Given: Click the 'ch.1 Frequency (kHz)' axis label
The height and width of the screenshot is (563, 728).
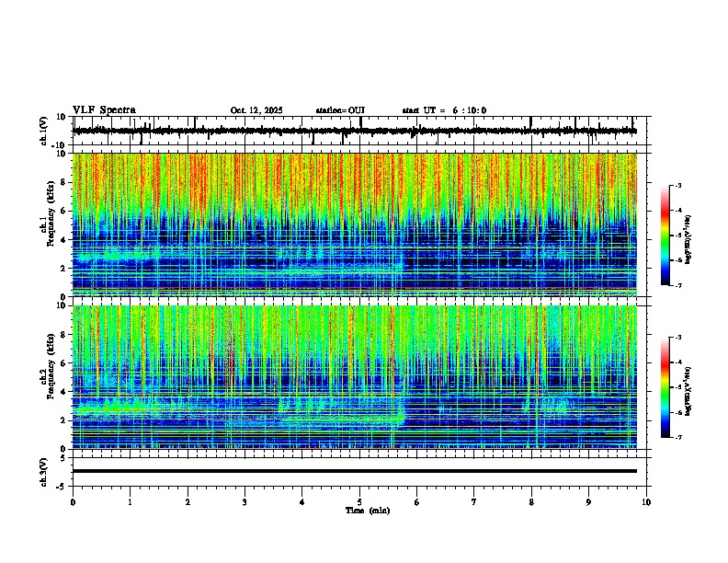Looking at the screenshot, I should click(x=47, y=212).
